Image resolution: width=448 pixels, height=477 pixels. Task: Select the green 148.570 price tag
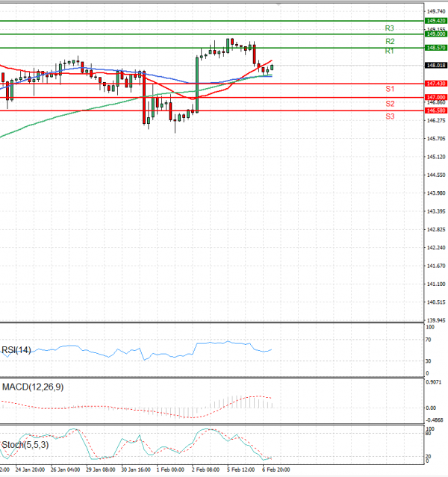(x=436, y=48)
